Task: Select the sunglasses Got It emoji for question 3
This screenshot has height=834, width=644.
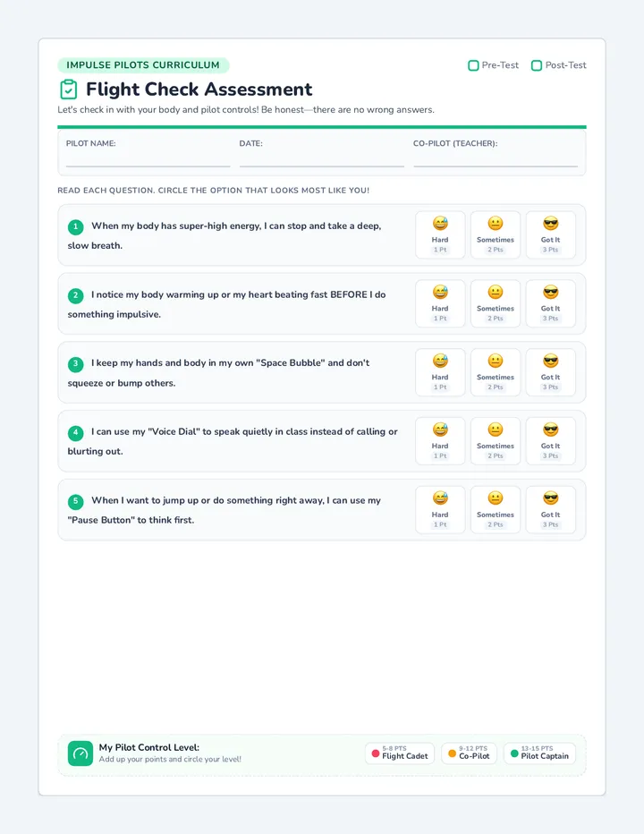Action: click(x=550, y=361)
